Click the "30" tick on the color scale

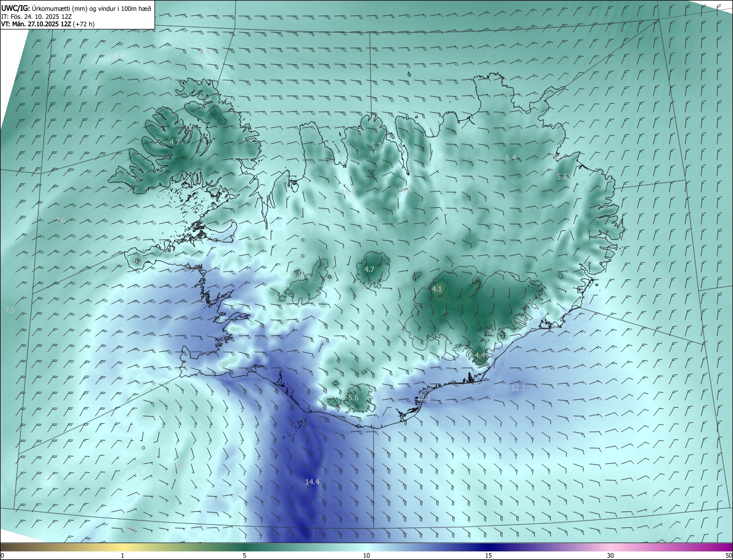(610, 555)
